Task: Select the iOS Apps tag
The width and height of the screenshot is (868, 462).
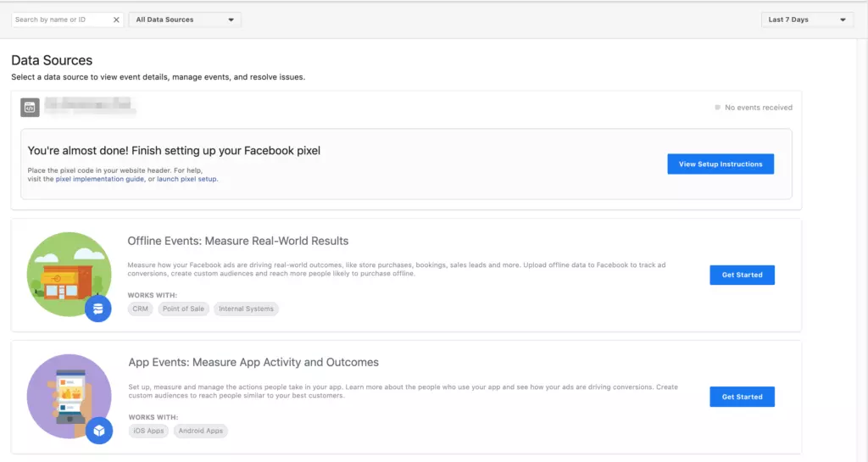Action: [149, 431]
